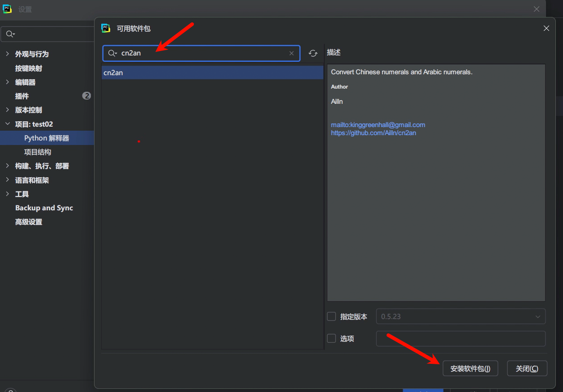Click the description text about Chinese numerals
Image resolution: width=563 pixels, height=392 pixels.
click(x=402, y=72)
